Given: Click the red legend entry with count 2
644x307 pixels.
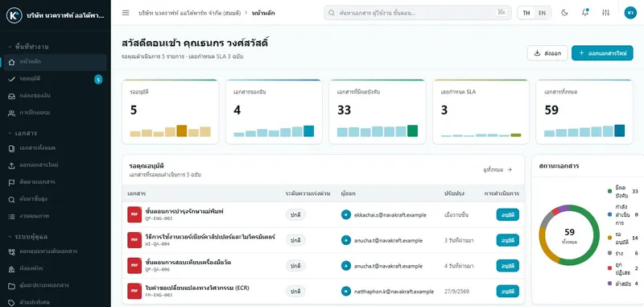Looking at the screenshot, I should tap(622, 268).
